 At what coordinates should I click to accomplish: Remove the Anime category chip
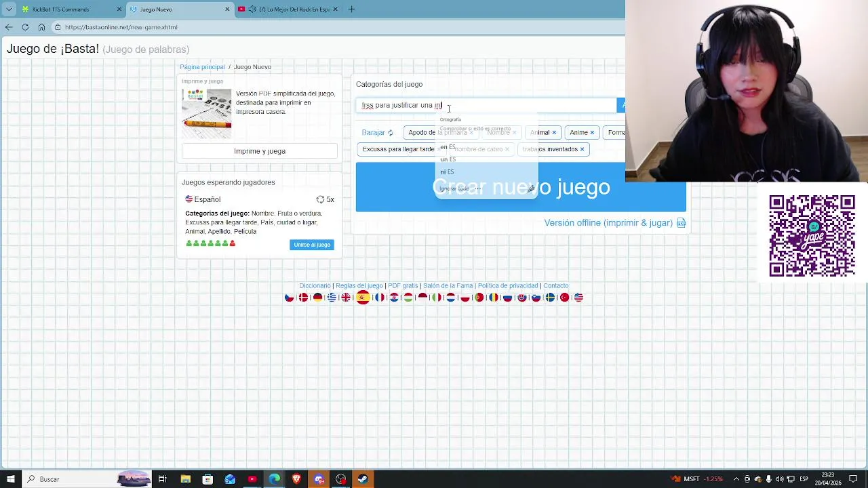tap(592, 133)
